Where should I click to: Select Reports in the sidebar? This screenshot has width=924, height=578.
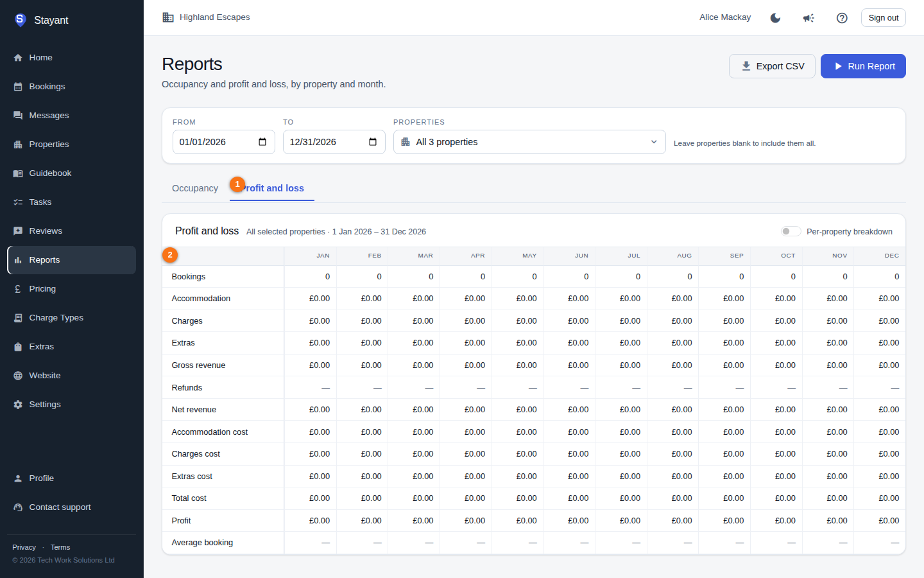point(71,260)
